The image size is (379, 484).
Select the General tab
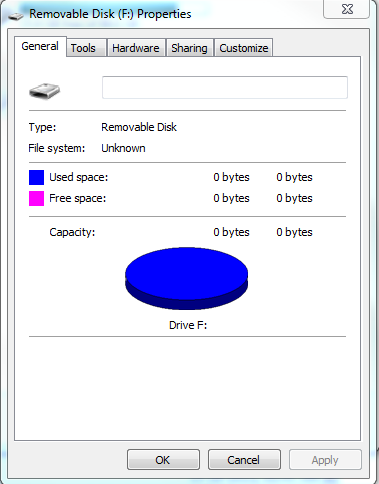[x=40, y=46]
